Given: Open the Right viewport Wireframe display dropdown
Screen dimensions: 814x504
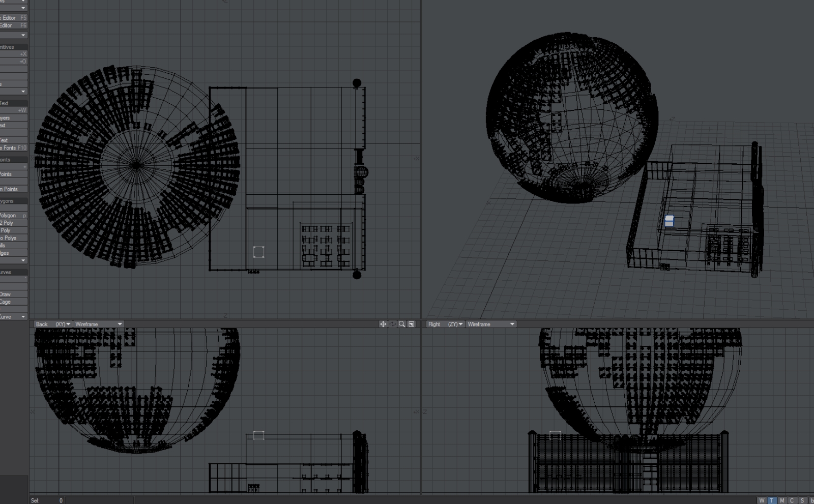Looking at the screenshot, I should tap(491, 324).
